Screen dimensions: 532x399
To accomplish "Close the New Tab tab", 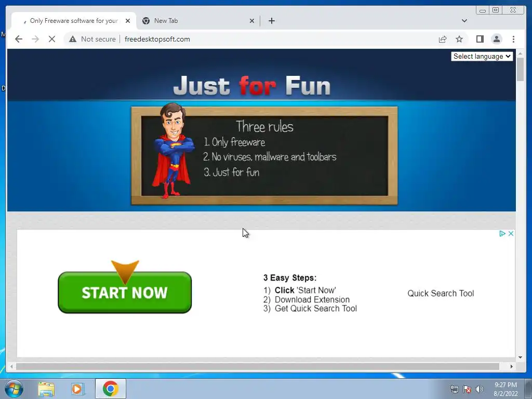I will click(x=252, y=21).
